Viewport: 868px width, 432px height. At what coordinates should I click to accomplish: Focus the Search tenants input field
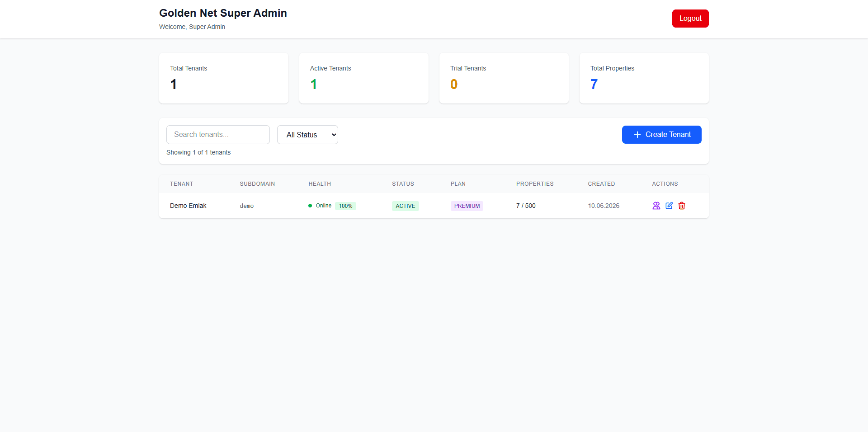pyautogui.click(x=218, y=135)
